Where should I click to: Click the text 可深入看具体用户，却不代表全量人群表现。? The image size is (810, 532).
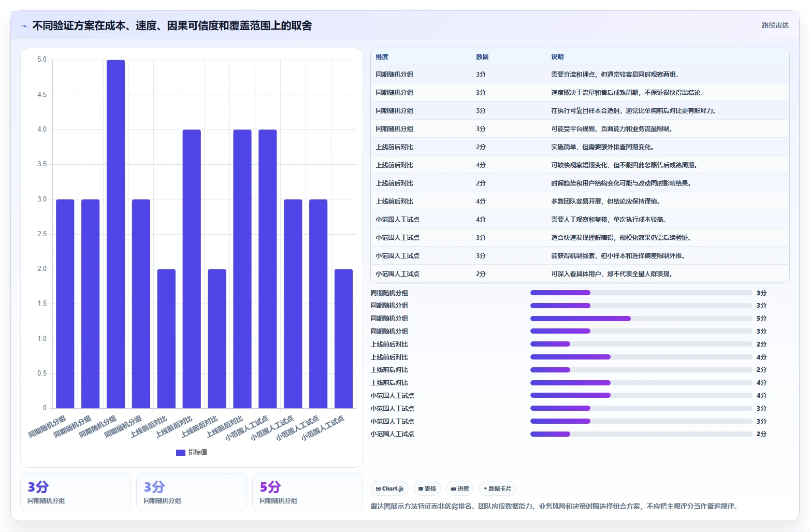click(612, 274)
